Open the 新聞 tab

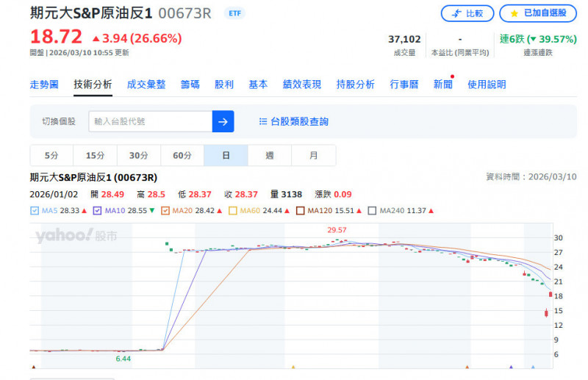[x=443, y=85]
